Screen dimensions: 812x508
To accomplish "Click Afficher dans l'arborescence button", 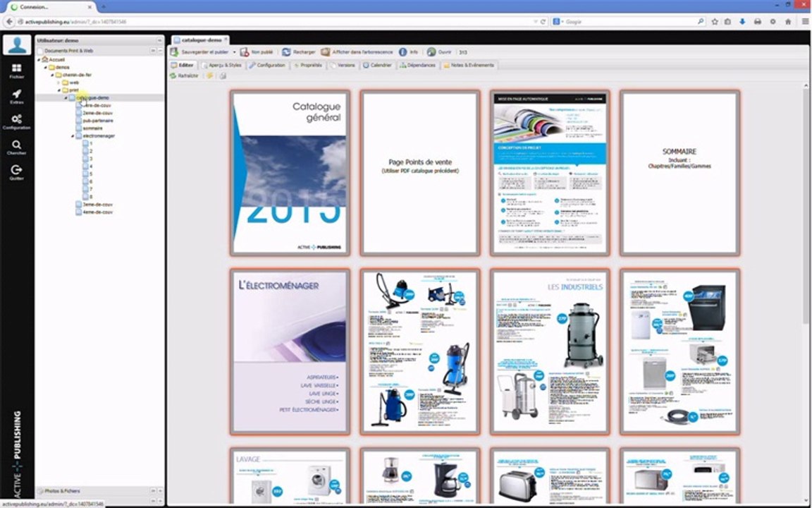I will coord(357,52).
